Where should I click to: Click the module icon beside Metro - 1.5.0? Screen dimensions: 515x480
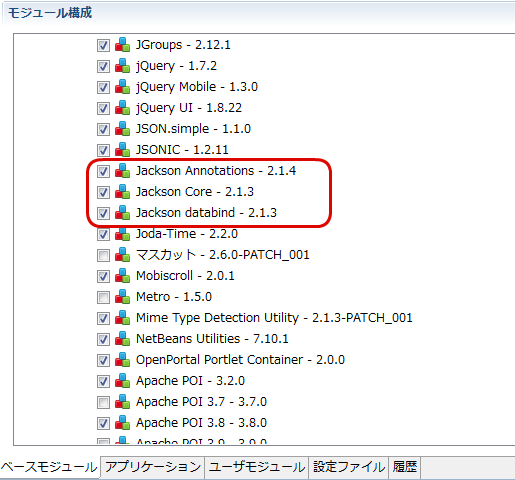(122, 297)
